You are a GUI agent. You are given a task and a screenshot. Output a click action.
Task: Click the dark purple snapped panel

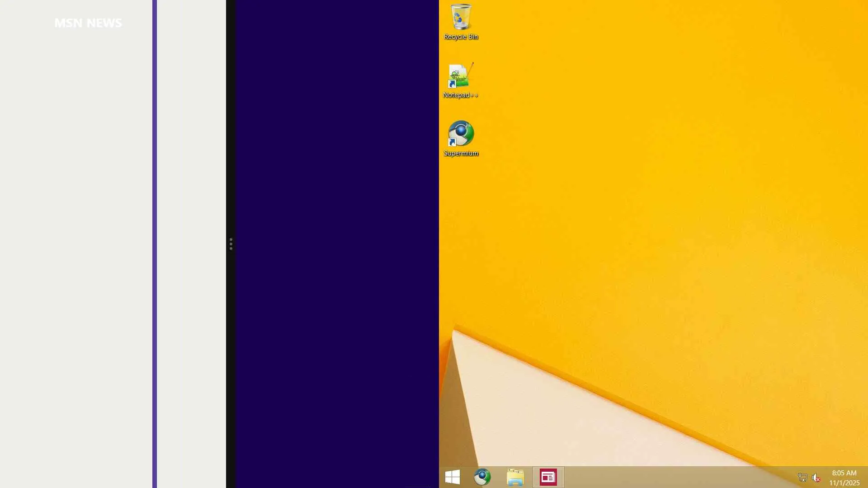[x=337, y=244]
